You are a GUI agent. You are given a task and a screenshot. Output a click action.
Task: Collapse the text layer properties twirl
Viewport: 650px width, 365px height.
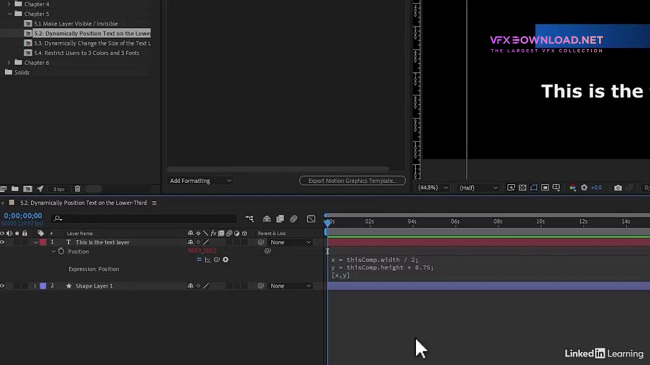tap(36, 243)
